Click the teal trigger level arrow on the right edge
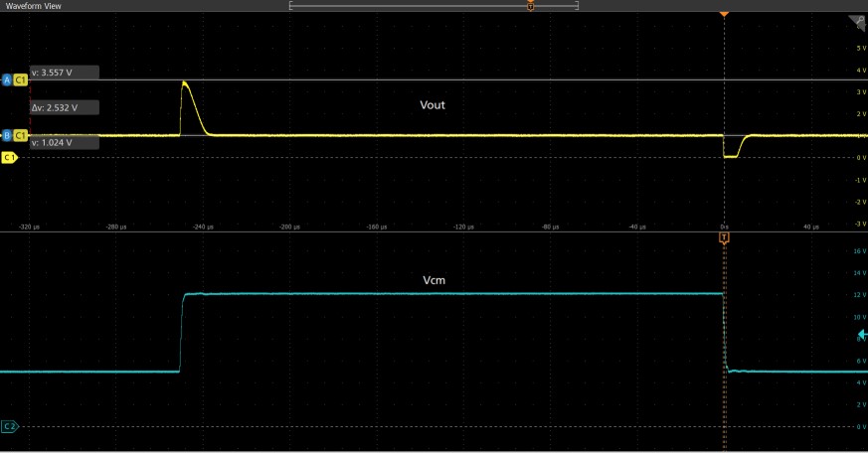 coord(862,335)
